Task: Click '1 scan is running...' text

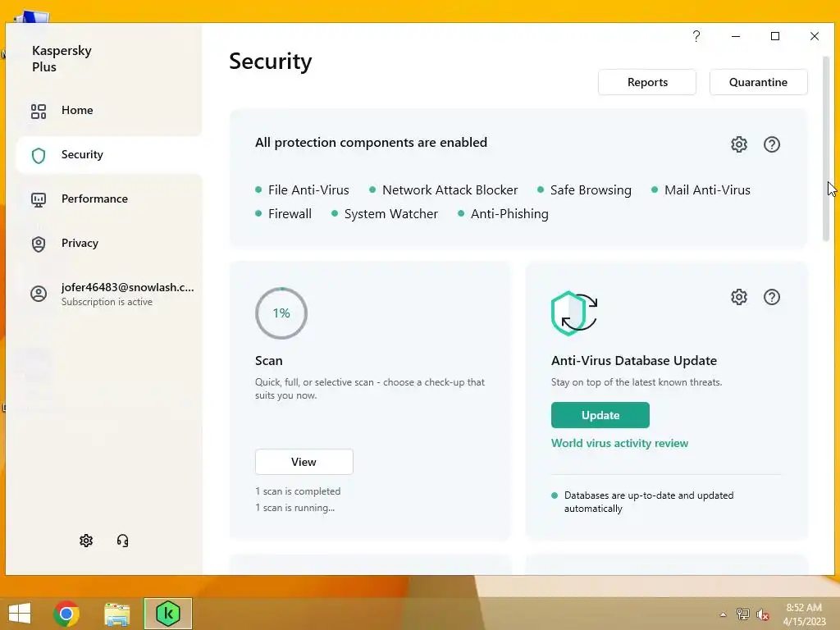Action: [x=295, y=507]
